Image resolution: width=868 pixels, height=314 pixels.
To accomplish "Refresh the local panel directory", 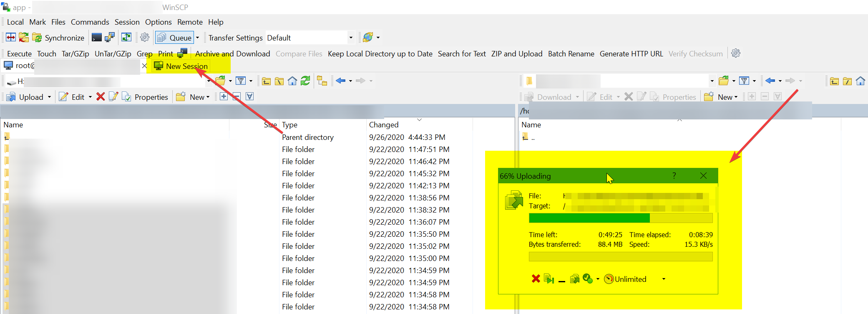I will 305,81.
